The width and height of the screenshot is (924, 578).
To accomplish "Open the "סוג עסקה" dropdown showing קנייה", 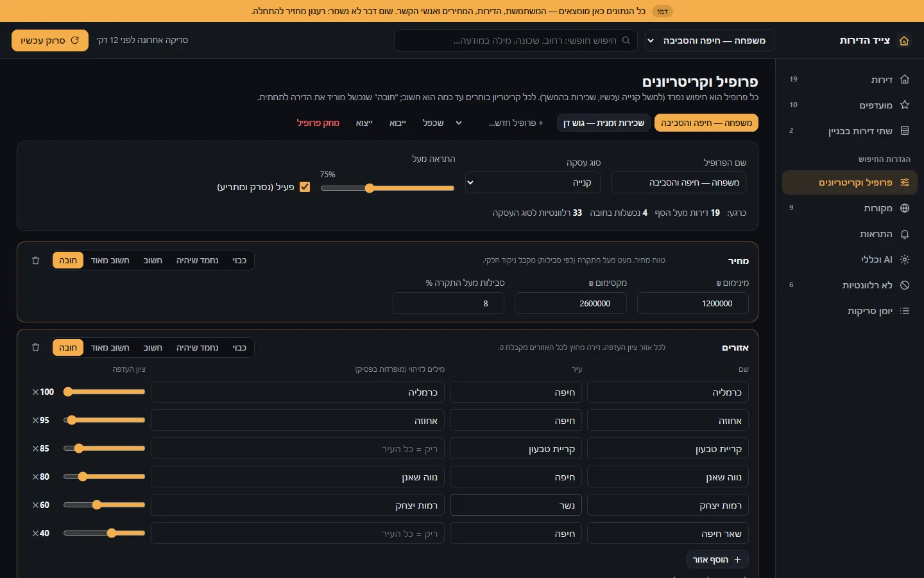I will 533,182.
